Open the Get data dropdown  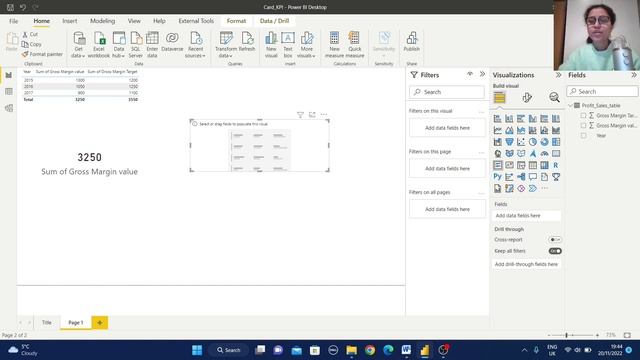pyautogui.click(x=78, y=45)
